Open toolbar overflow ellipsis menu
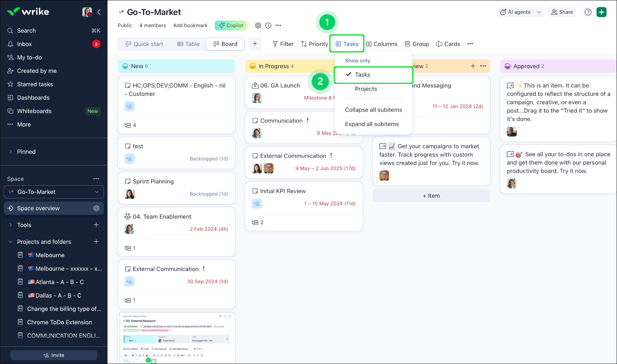617x364 pixels. pos(470,44)
